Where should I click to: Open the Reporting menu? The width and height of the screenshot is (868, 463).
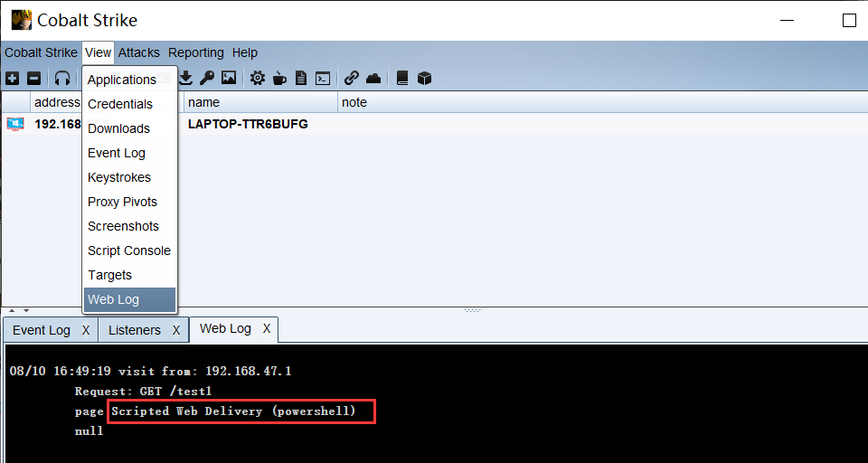195,52
